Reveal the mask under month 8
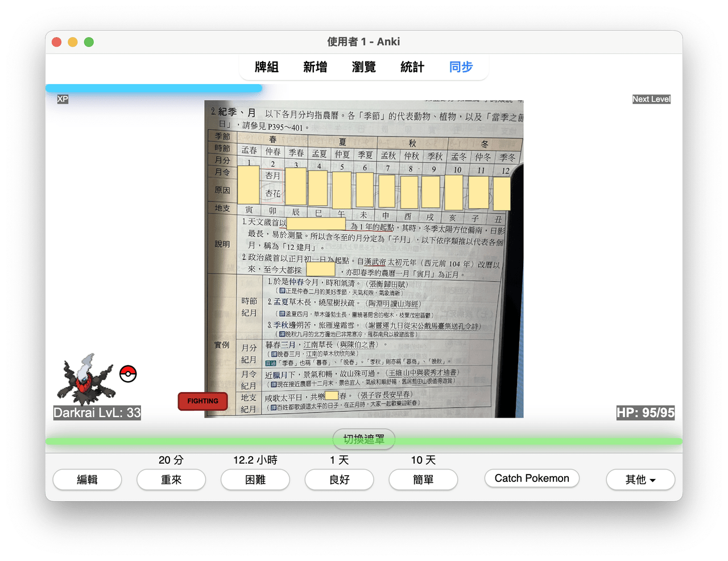Screen dimensions: 728x561 pos(409,192)
